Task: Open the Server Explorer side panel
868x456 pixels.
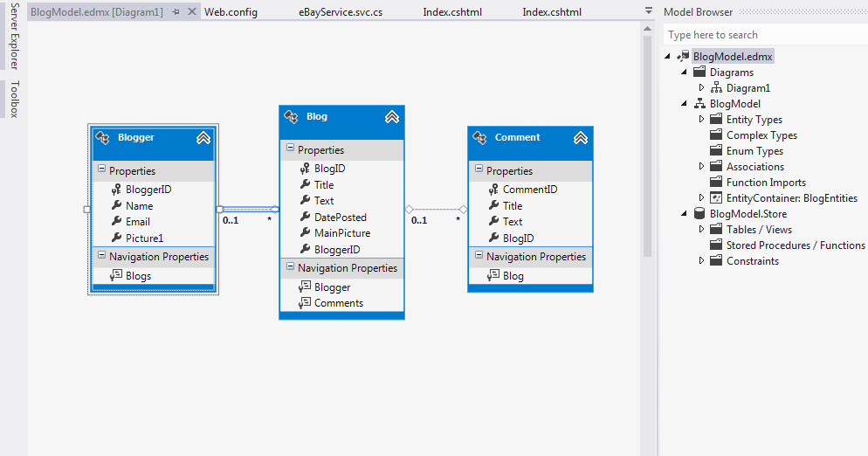Action: pos(14,36)
